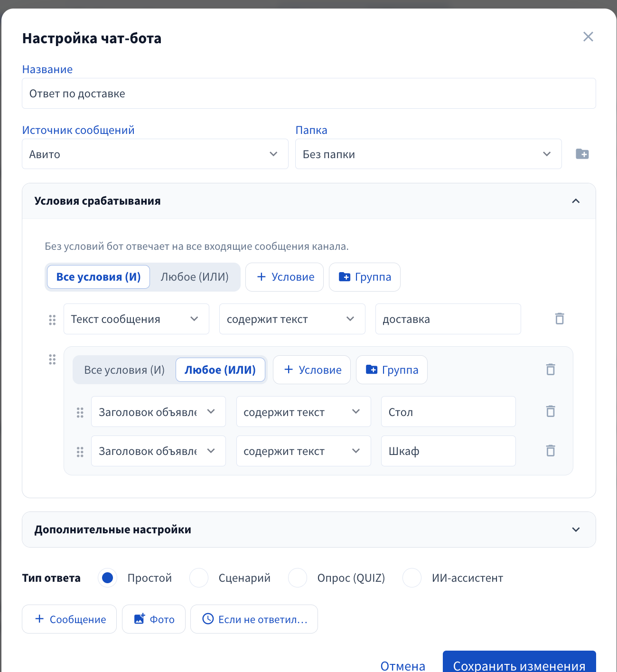The image size is (617, 672).
Task: Click the 'Фото' button
Action: 154,619
